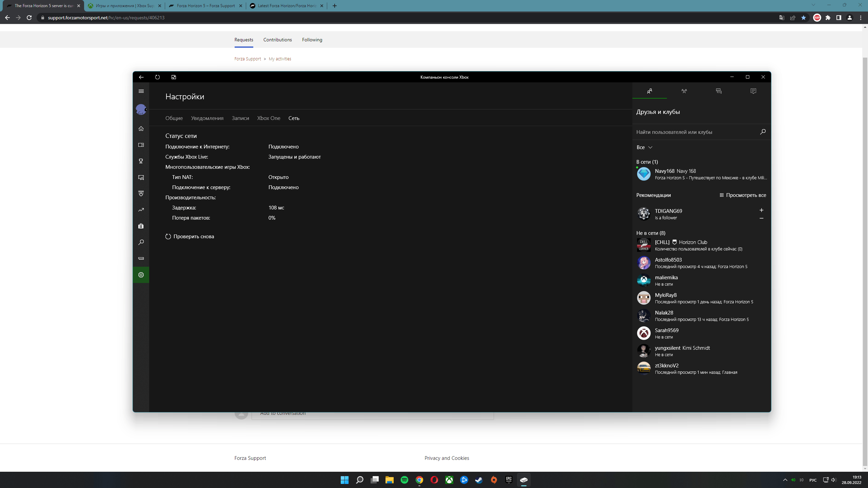
Task: Open yungxsilent friend entry
Action: [702, 351]
